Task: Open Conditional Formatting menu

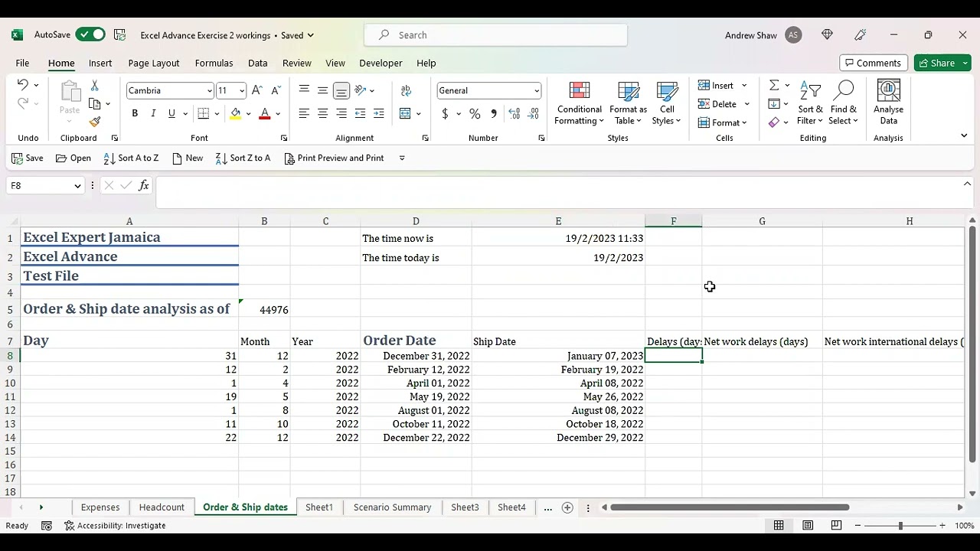Action: tap(580, 103)
